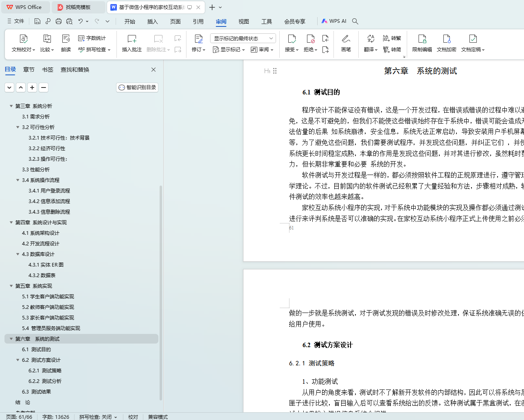
Task: Collapse 第五章 系统实现 tree node
Action: (11, 286)
